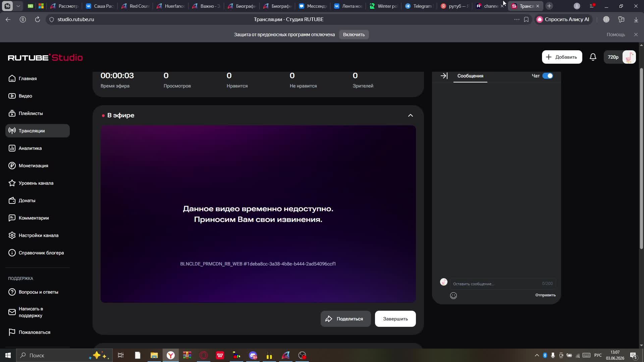Open Настройки канала
Screen dimensions: 644x362
[38, 235]
